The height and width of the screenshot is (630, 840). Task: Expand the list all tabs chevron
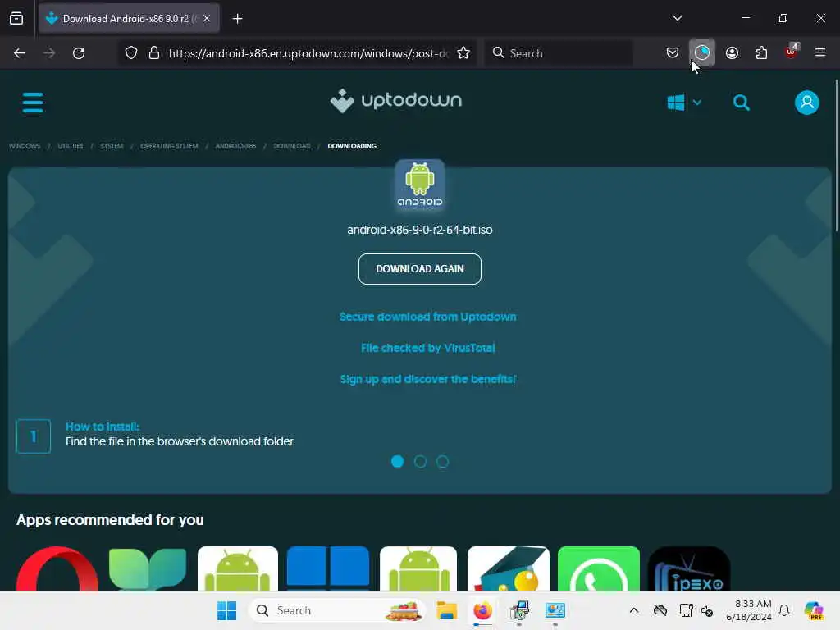click(x=677, y=18)
